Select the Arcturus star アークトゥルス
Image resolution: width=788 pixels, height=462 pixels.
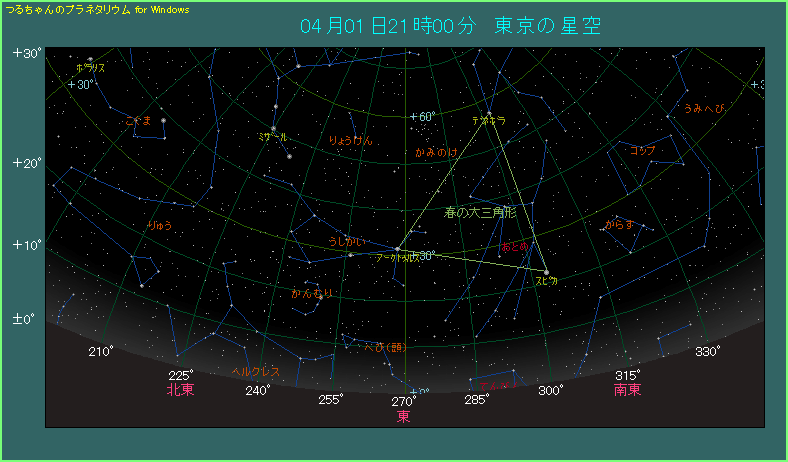point(397,249)
